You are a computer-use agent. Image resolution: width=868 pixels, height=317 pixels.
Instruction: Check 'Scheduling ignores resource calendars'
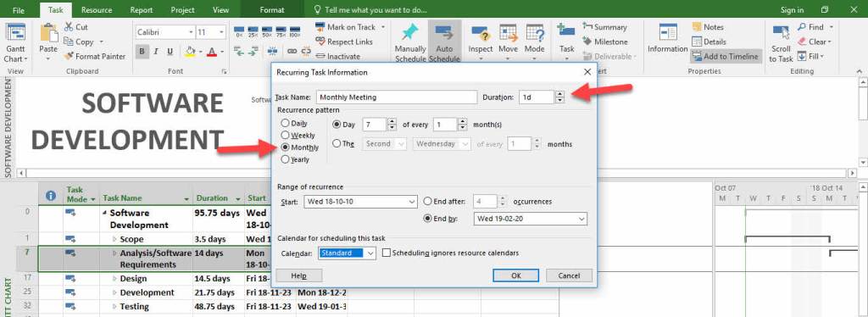pos(387,253)
